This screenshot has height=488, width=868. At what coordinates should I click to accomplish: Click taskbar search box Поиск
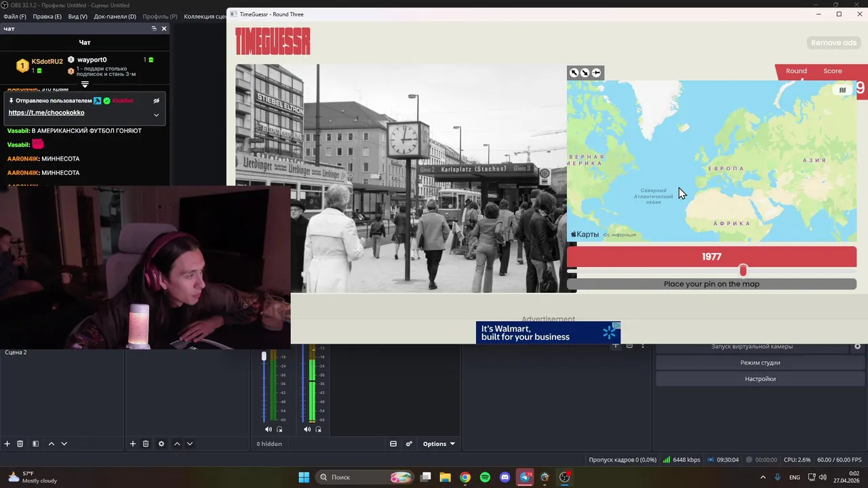[x=365, y=477]
